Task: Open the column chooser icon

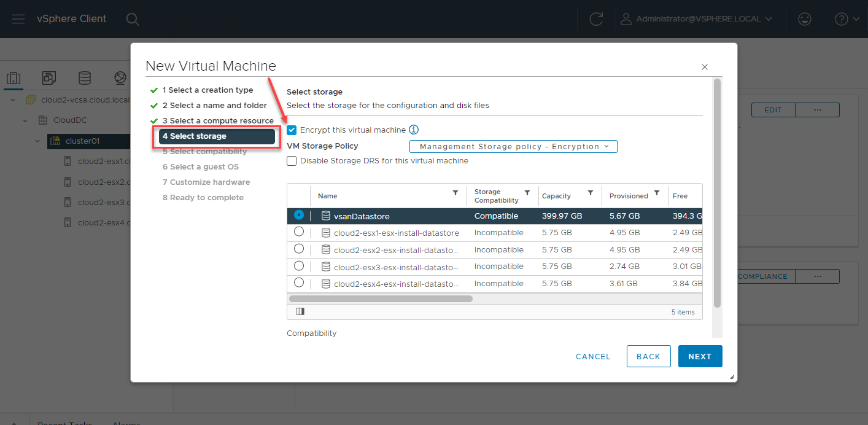Action: point(300,311)
